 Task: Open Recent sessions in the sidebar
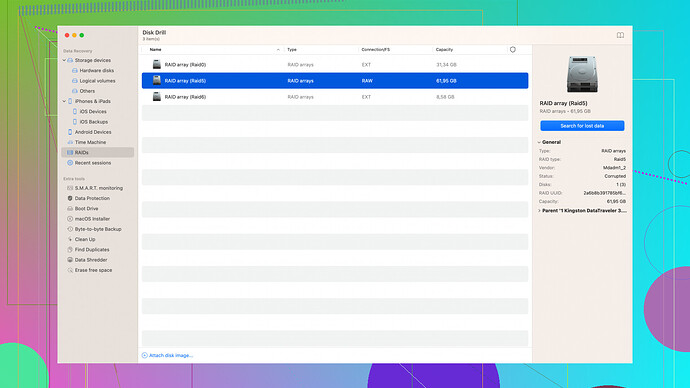tap(93, 163)
